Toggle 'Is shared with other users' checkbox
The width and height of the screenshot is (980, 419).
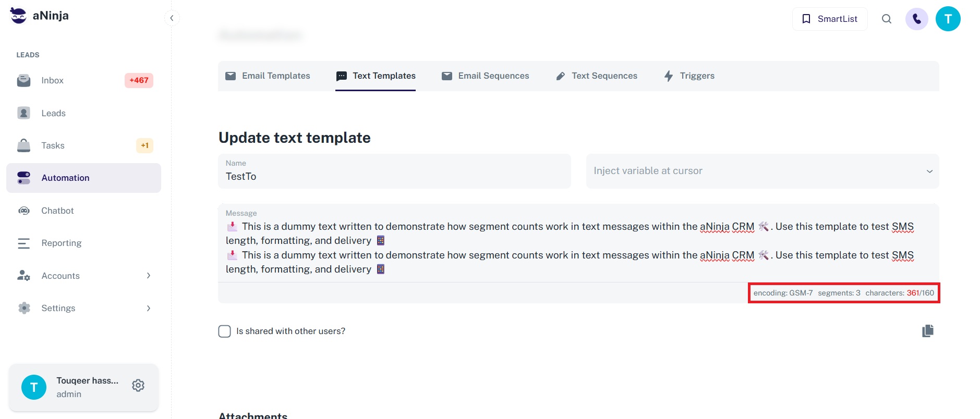[224, 331]
